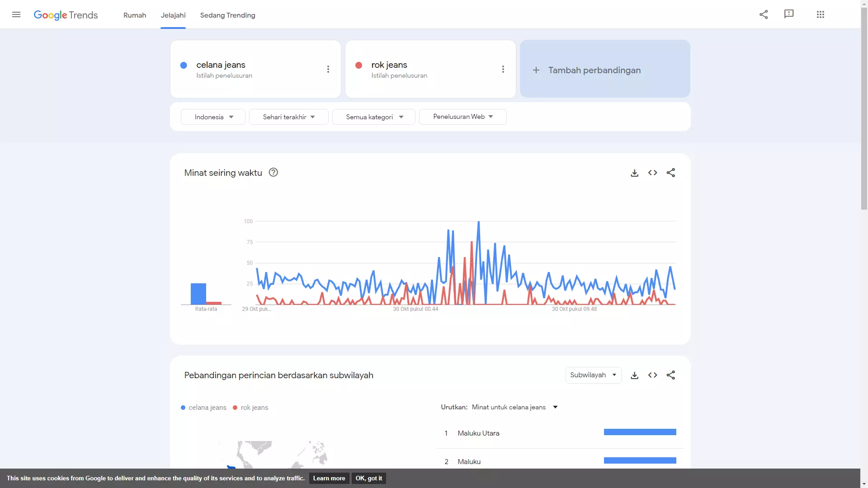868x488 pixels.
Task: Download the Minat seiring waktu chart data
Action: point(635,173)
